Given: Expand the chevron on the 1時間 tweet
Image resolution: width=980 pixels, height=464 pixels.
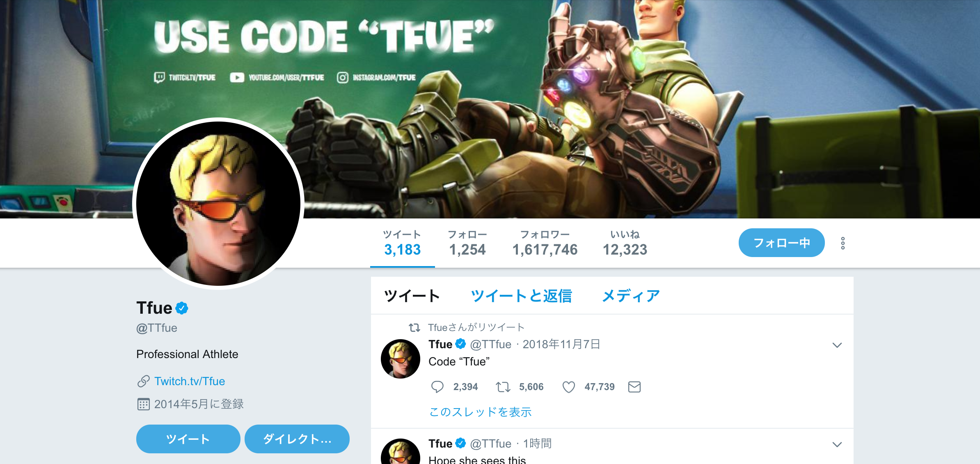Looking at the screenshot, I should click(x=837, y=444).
